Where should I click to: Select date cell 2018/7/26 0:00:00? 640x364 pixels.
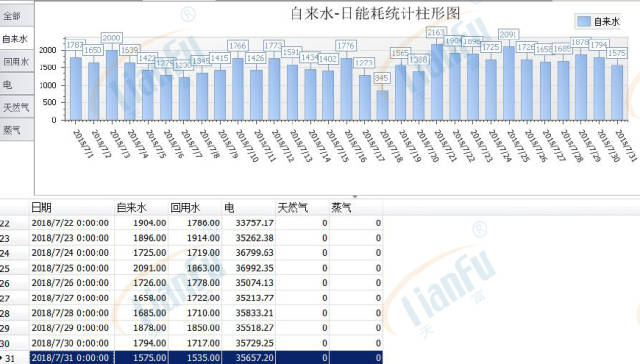(72, 283)
